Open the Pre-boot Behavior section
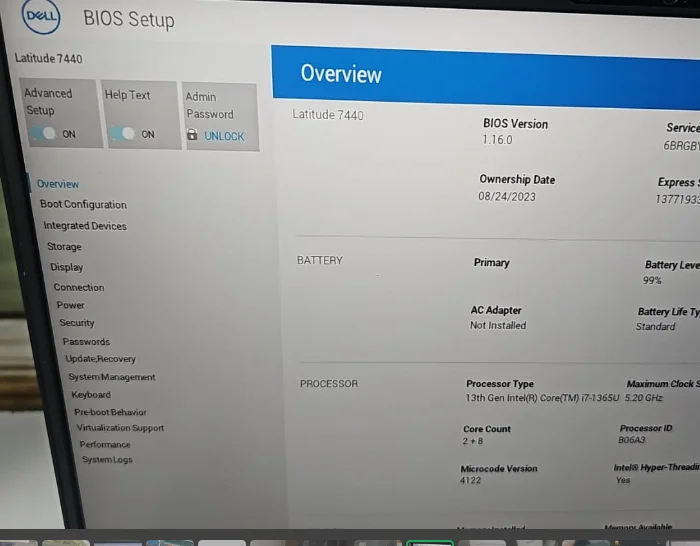This screenshot has height=546, width=700. pyautogui.click(x=110, y=412)
